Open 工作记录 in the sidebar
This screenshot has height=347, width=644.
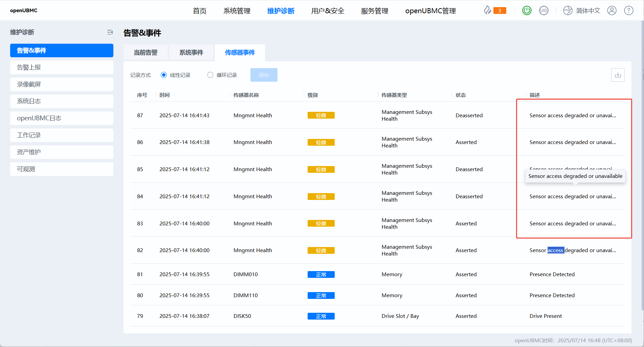[x=62, y=135]
